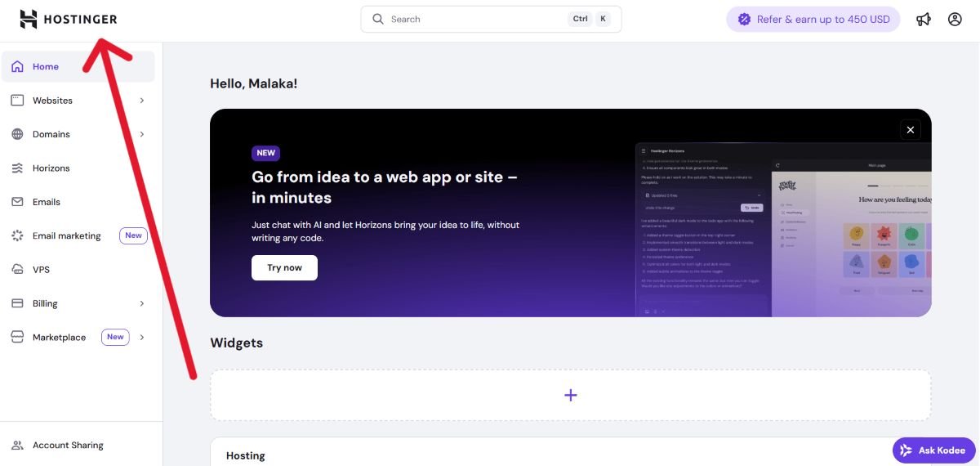
Task: Expand the Billing submenu chevron
Action: [x=142, y=303]
